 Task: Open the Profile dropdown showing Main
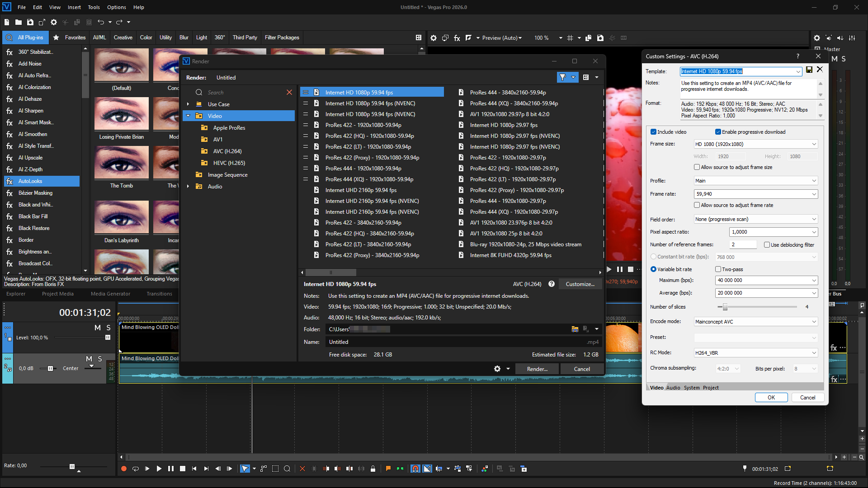[x=756, y=181]
